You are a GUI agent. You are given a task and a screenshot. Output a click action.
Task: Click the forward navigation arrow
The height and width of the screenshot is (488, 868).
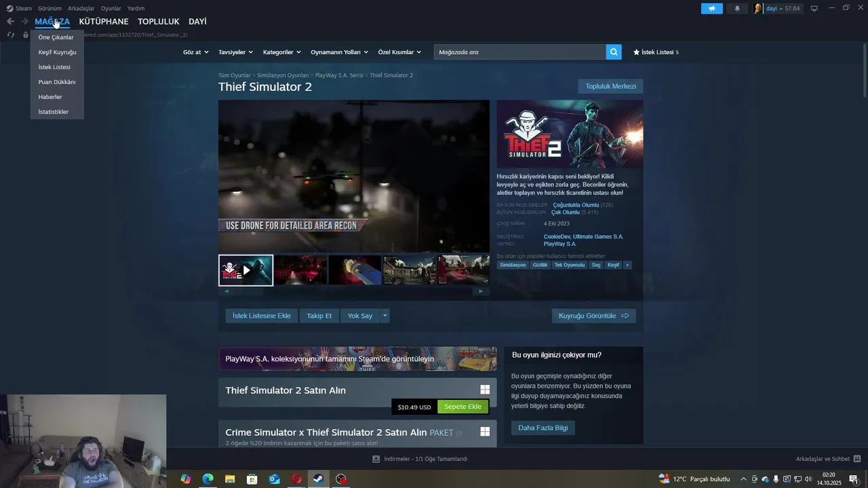tap(24, 22)
